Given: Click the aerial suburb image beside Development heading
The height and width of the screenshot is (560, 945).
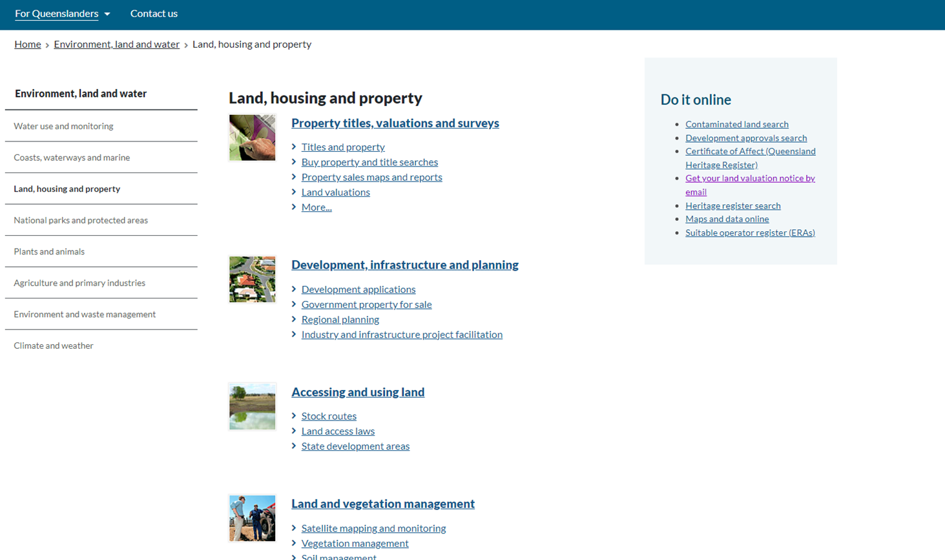Looking at the screenshot, I should click(252, 279).
